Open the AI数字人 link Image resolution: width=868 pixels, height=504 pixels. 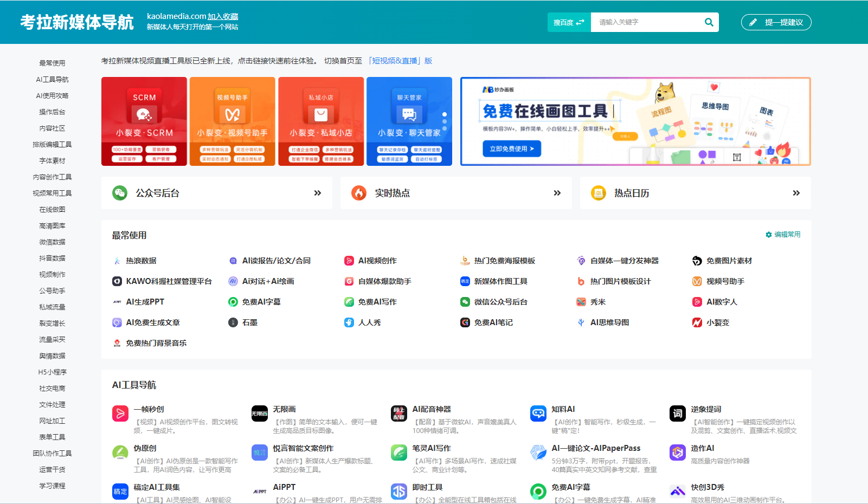722,302
